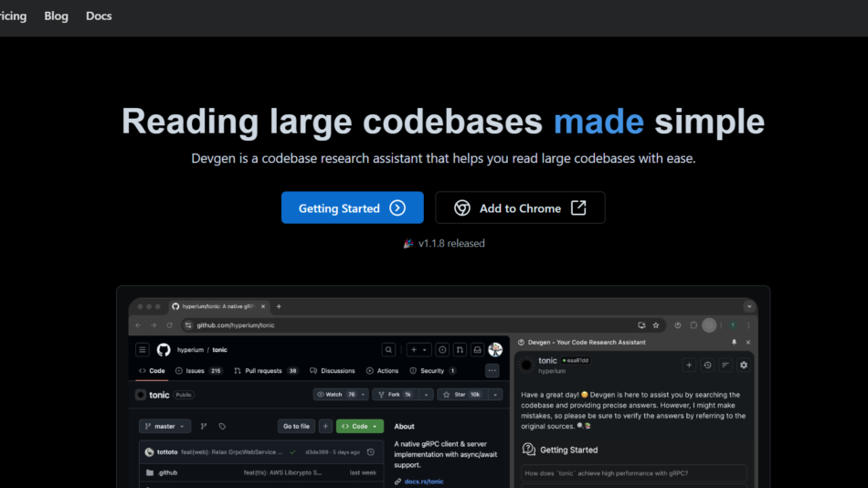
Task: Expand the arrow next to the Fork button
Action: (426, 395)
